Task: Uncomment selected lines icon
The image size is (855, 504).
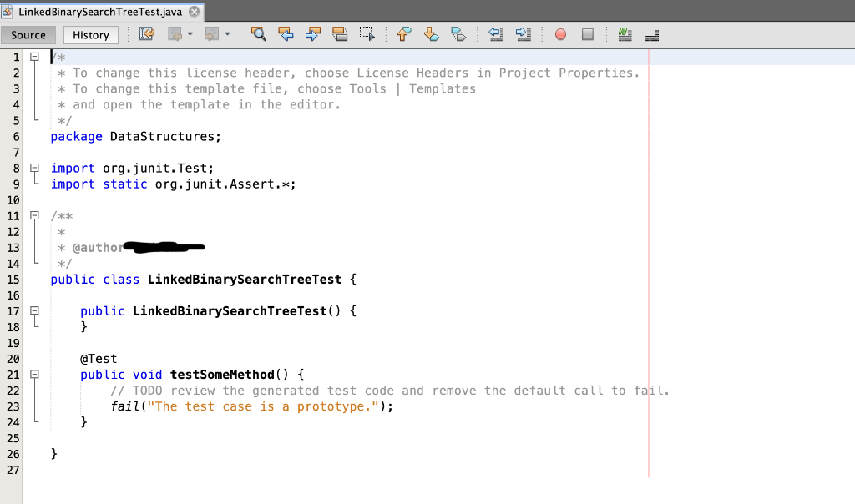Action: pos(652,35)
